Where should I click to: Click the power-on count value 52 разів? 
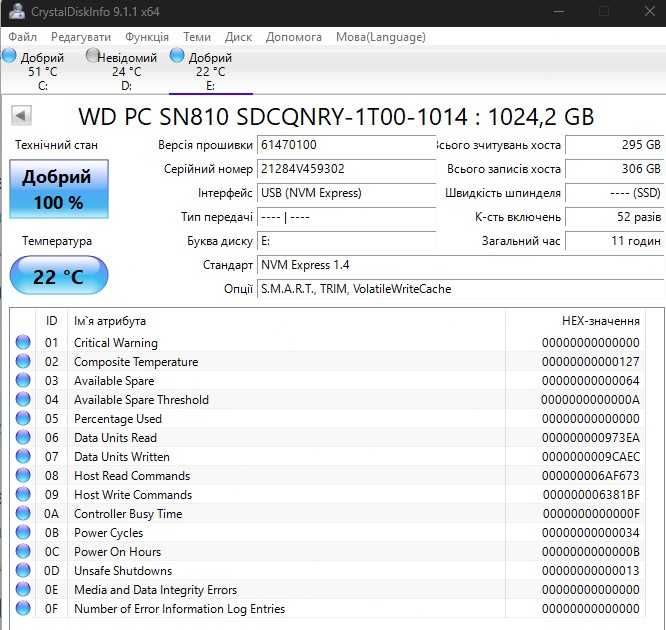coord(615,217)
